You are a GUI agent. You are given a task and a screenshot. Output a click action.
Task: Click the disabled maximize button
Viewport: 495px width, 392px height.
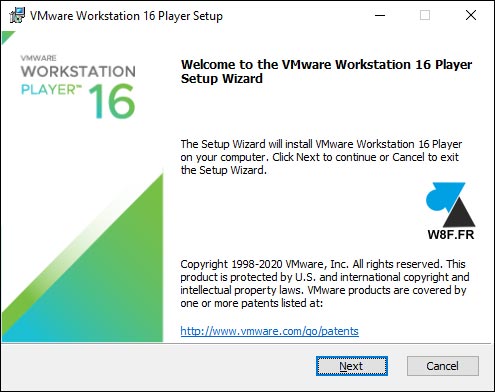(x=425, y=15)
